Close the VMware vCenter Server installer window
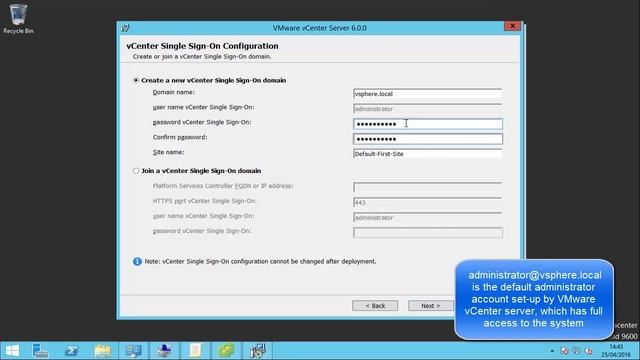This screenshot has width=640, height=360. (512, 26)
